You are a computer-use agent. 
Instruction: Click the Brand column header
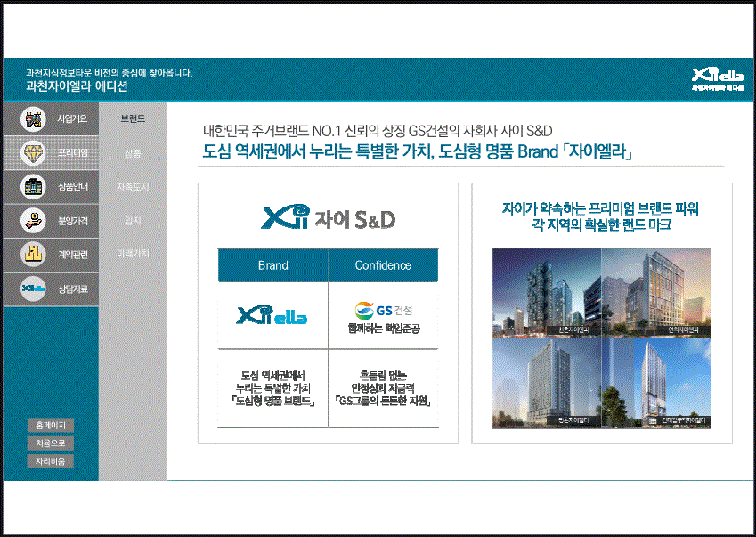click(272, 265)
